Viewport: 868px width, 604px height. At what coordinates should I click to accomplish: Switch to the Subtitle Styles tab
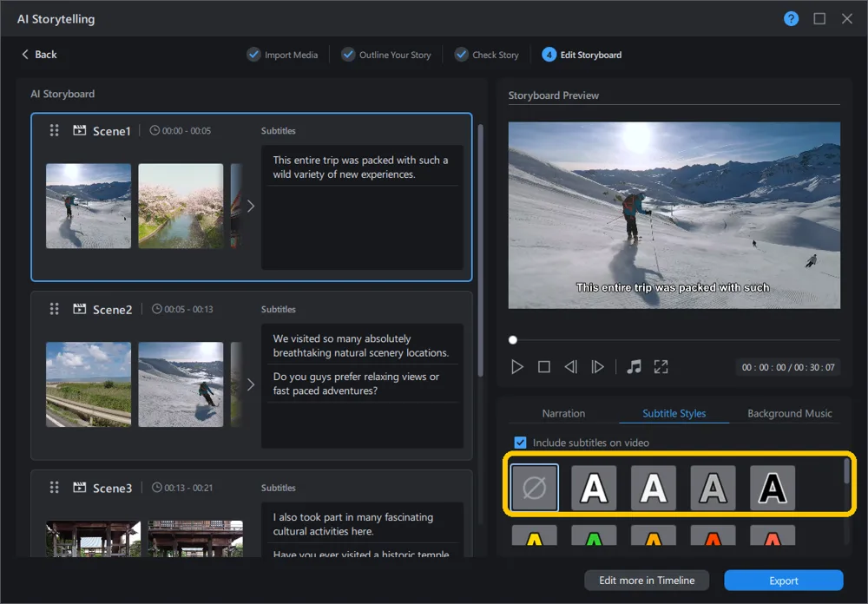[x=674, y=413]
